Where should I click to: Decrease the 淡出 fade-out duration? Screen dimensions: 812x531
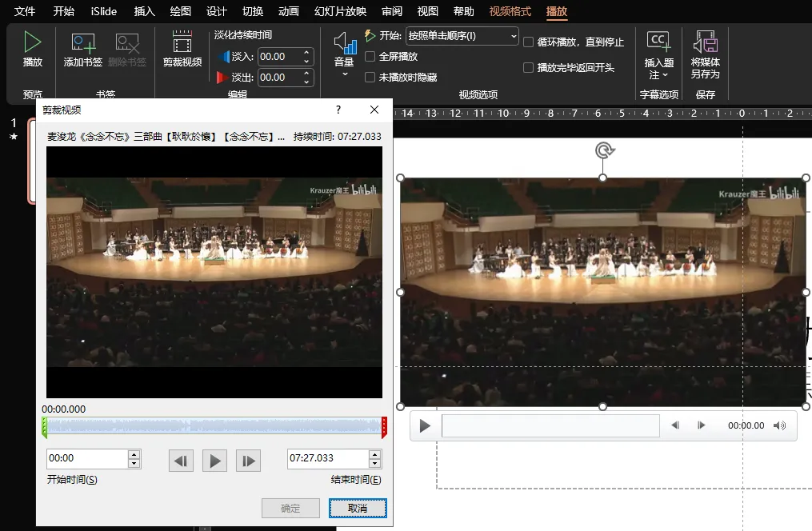(x=306, y=82)
